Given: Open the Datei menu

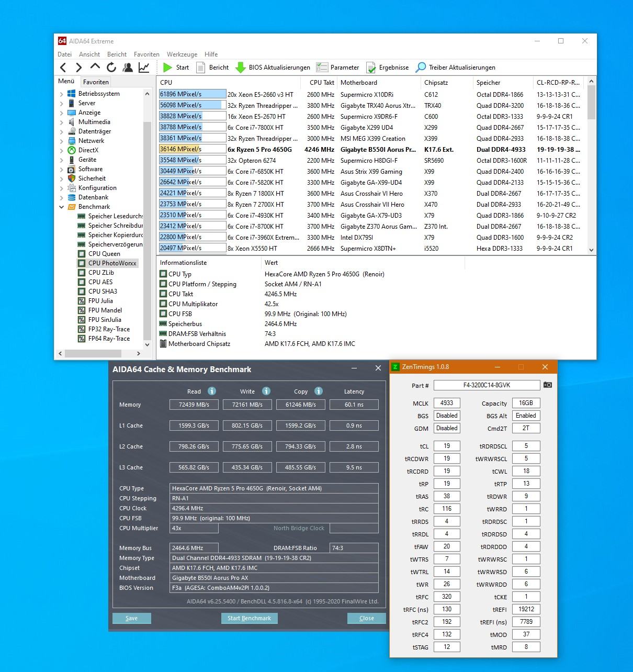Looking at the screenshot, I should point(64,54).
